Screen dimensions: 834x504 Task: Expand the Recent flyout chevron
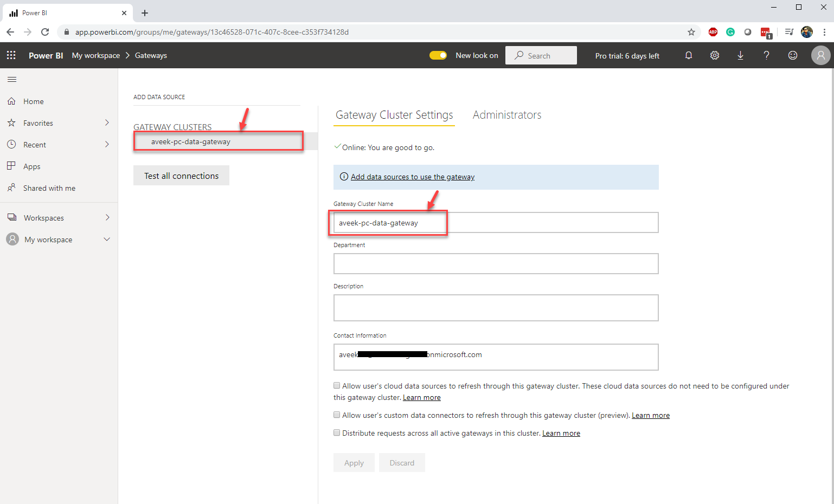tap(107, 144)
